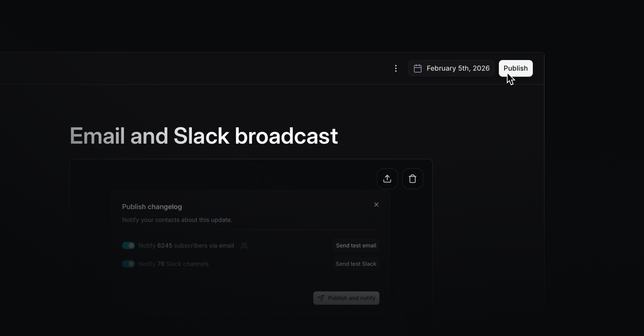Close the Publish changelog dialog
Viewport: 644px width, 336px height.
[376, 205]
